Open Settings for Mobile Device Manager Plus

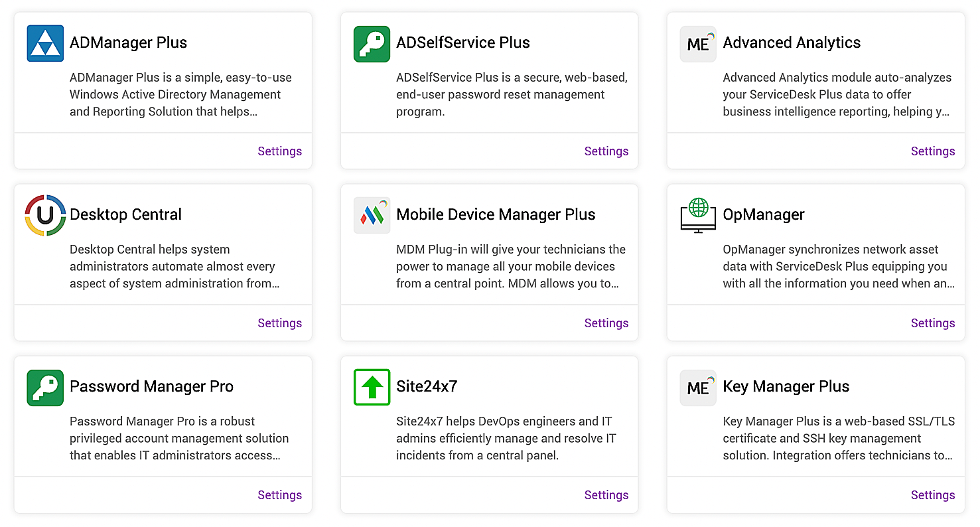(x=606, y=323)
